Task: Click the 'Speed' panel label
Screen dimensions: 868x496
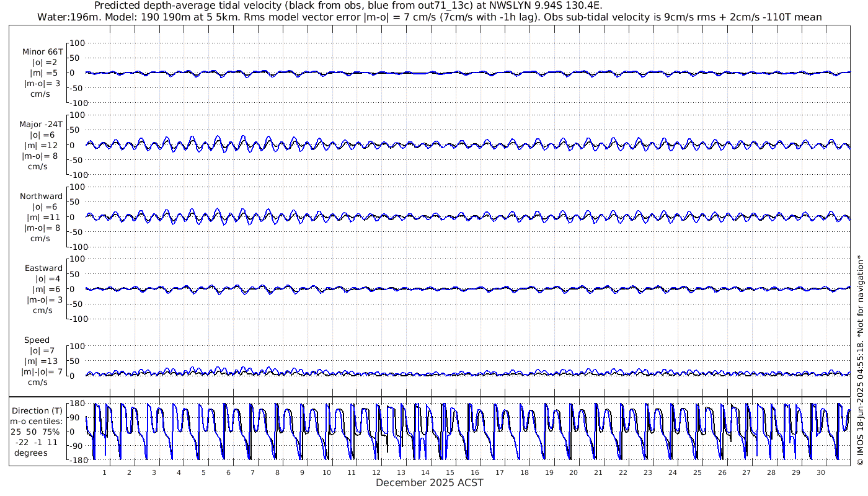Action: (37, 340)
